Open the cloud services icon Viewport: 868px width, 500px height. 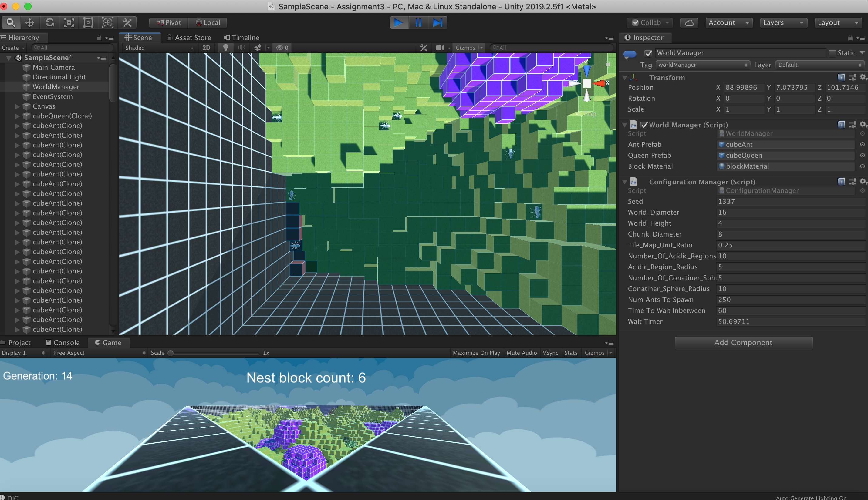[689, 23]
